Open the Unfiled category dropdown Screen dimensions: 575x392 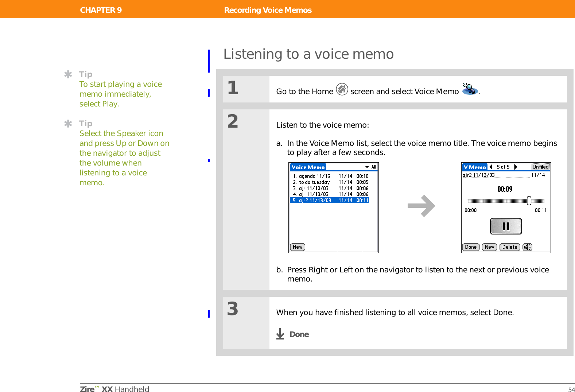(x=540, y=167)
